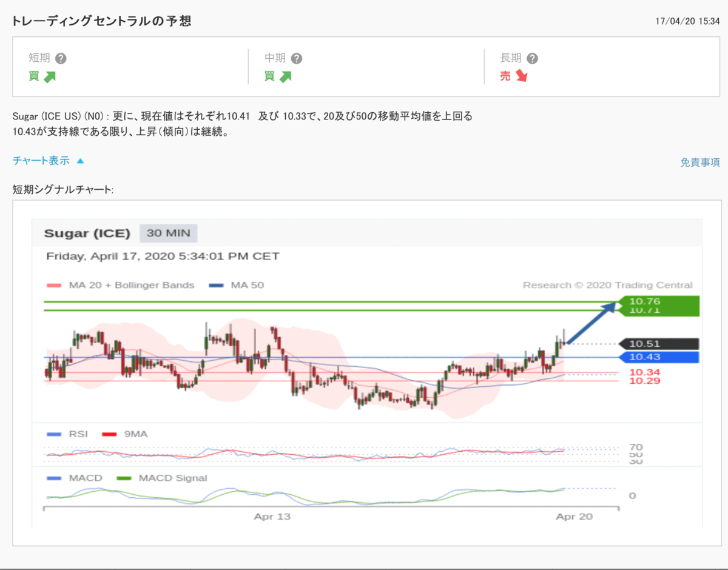Click the help icon beside 短期
The width and height of the screenshot is (728, 570).
pyautogui.click(x=61, y=59)
